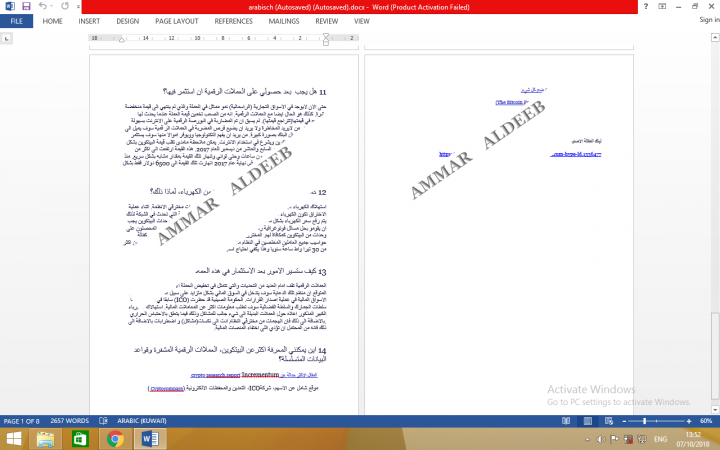The height and width of the screenshot is (450, 720).
Task: Click the Save icon in Quick Access Toolbar
Action: point(26,6)
